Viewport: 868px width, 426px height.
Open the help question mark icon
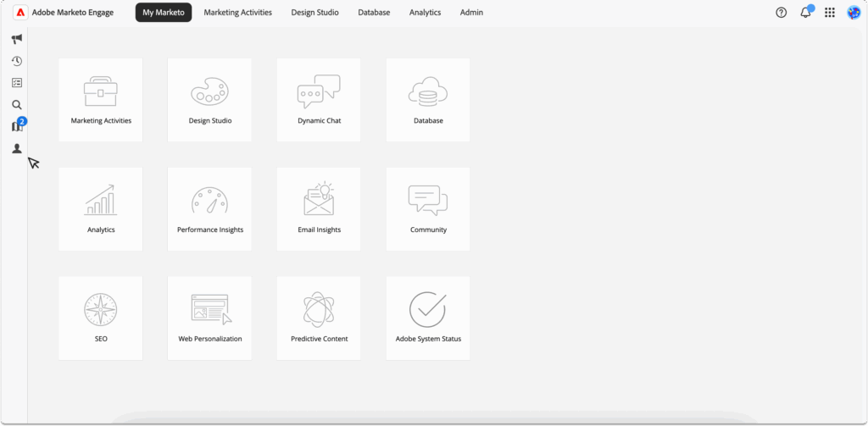click(x=781, y=13)
